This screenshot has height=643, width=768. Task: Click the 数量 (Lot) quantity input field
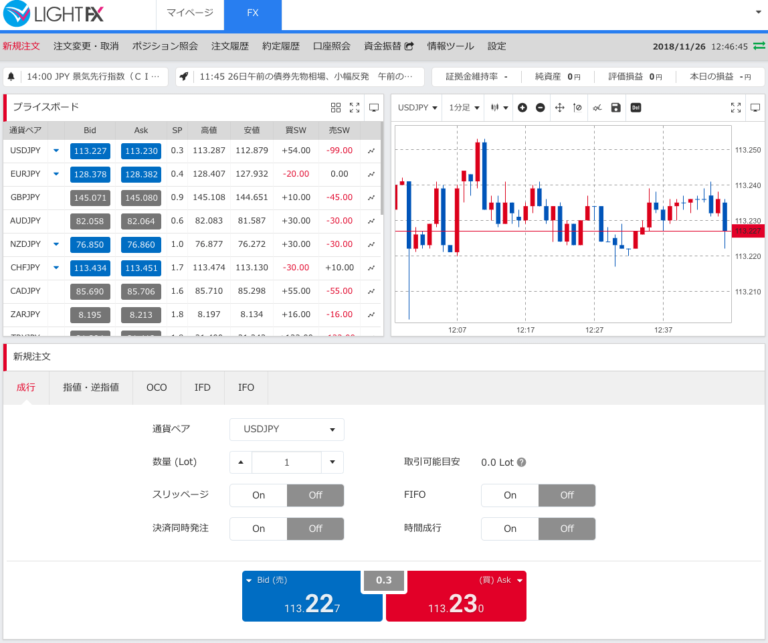pyautogui.click(x=287, y=462)
